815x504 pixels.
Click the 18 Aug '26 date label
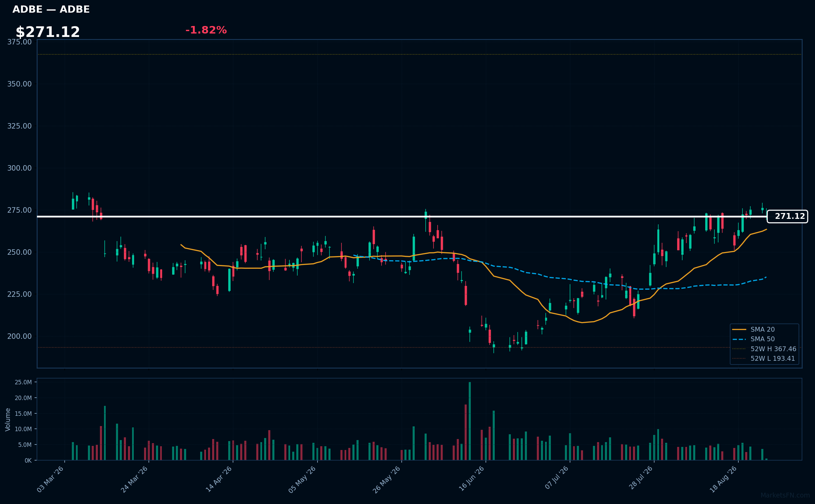(x=724, y=479)
